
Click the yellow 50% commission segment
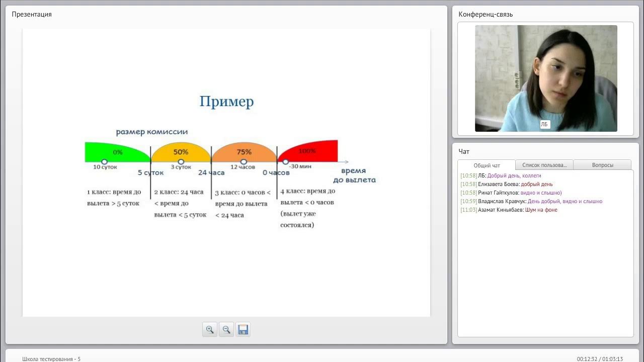[181, 152]
